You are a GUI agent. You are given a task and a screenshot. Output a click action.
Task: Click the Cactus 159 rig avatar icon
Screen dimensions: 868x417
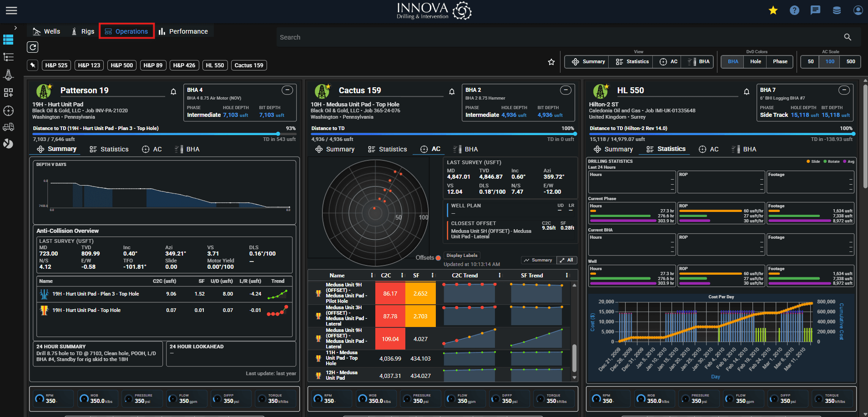point(323,91)
